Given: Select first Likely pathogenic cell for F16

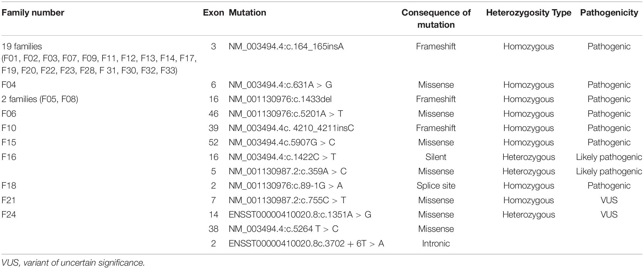Looking at the screenshot, I should 609,157.
